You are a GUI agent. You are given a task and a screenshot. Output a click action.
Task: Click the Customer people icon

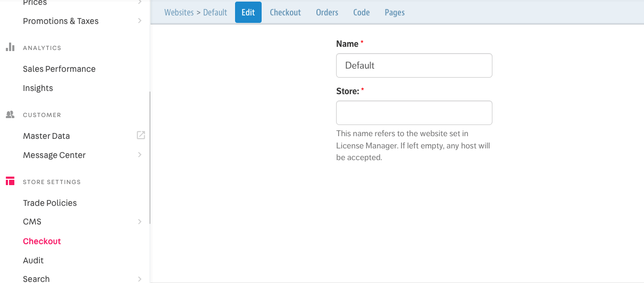(x=10, y=114)
